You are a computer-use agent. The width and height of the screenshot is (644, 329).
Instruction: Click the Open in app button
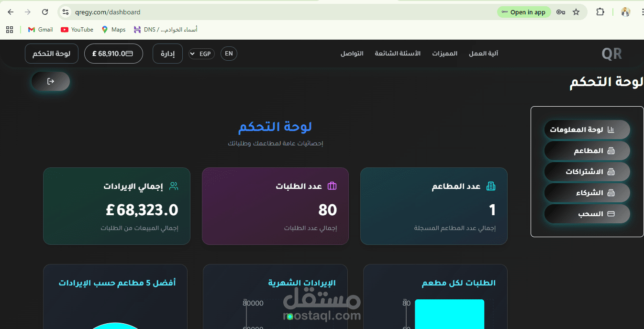pyautogui.click(x=524, y=12)
